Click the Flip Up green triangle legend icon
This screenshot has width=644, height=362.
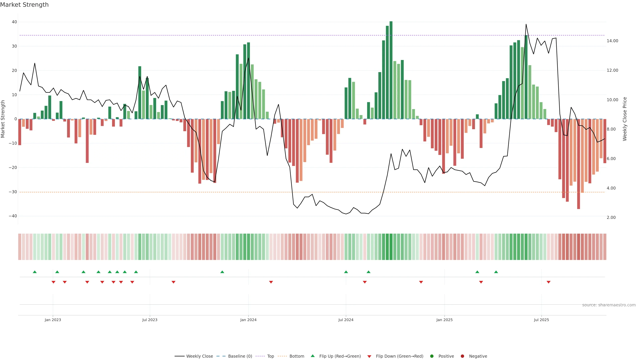tap(312, 356)
